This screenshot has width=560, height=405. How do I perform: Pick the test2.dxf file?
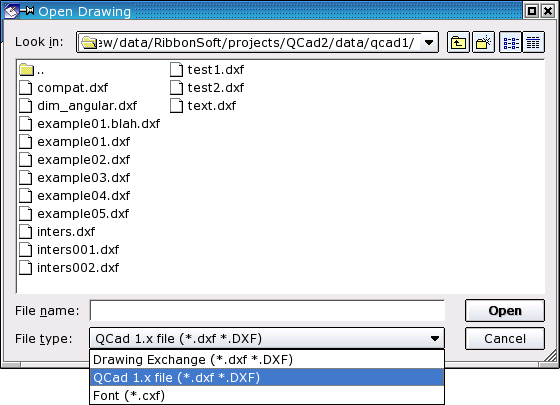(207, 88)
